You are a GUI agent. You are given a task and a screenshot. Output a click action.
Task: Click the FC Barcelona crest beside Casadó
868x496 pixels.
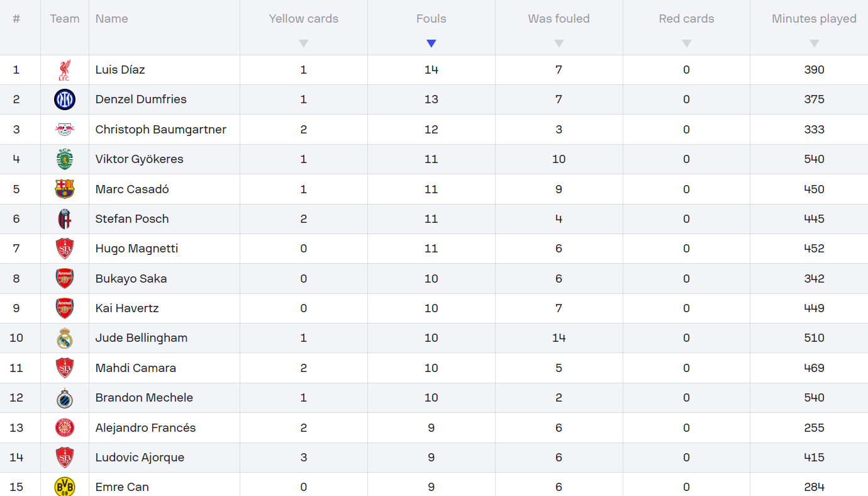[x=64, y=189]
